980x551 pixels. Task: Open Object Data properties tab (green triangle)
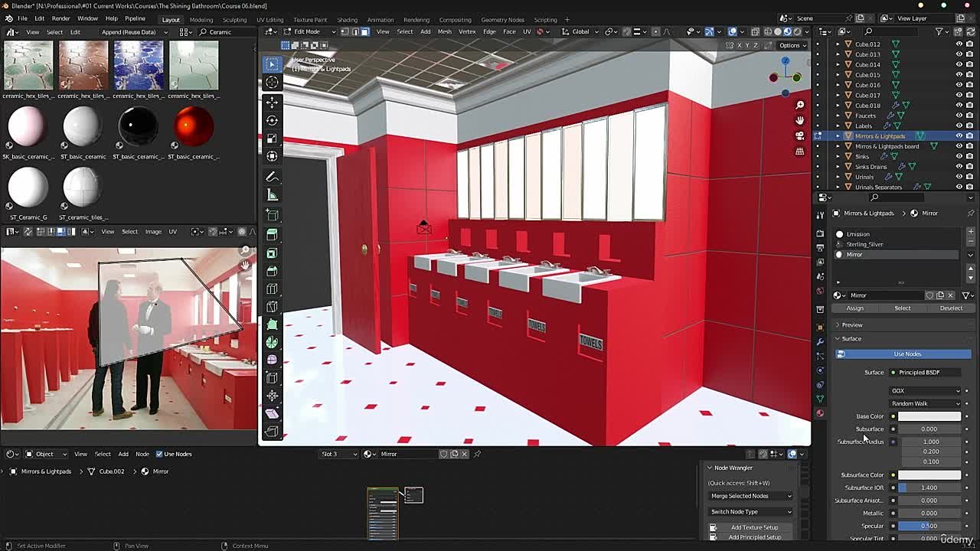tap(820, 399)
